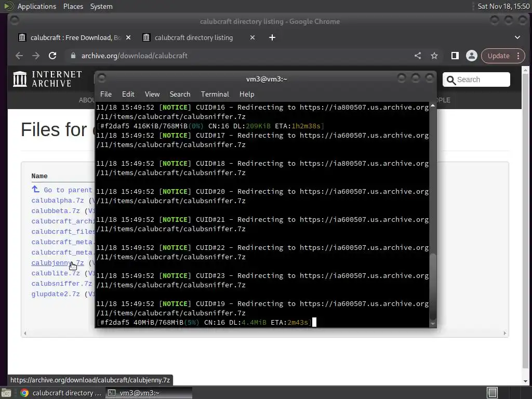Open the terminal View menu
The width and height of the screenshot is (532, 399).
coord(152,94)
